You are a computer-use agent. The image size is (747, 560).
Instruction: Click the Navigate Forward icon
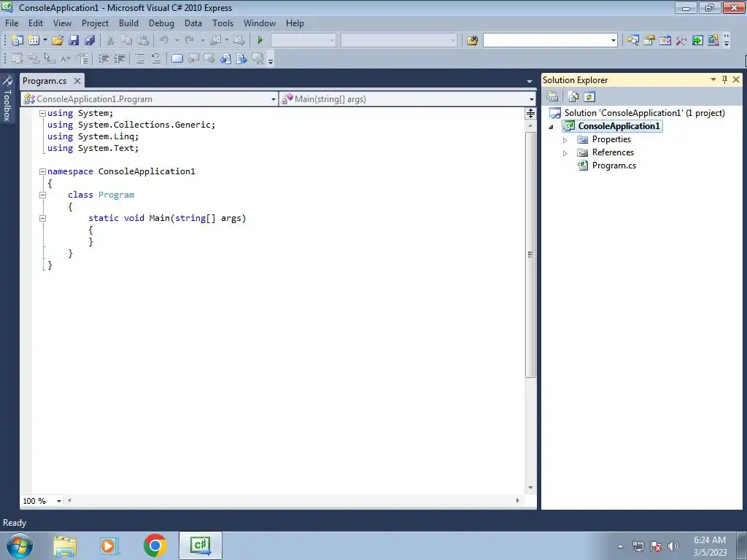point(239,41)
